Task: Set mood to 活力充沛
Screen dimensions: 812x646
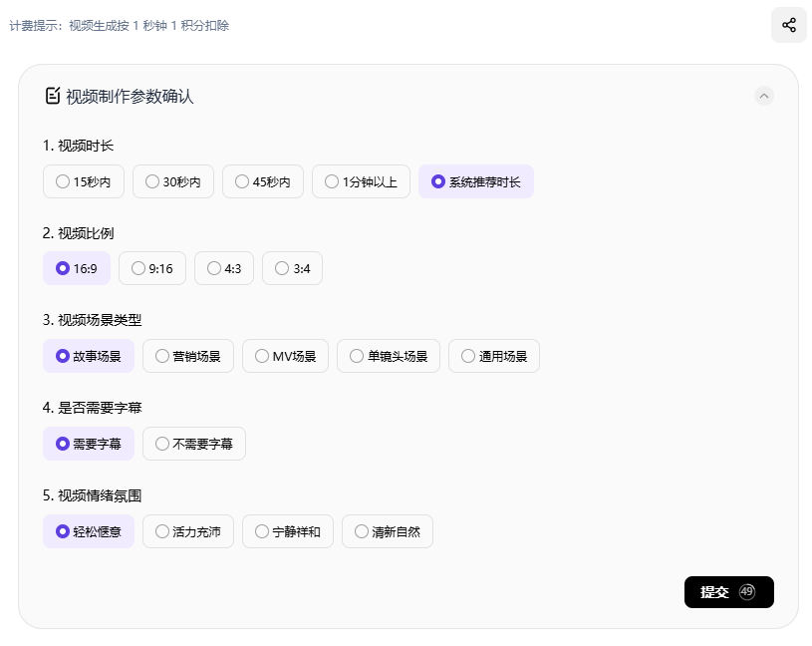Action: coord(187,531)
